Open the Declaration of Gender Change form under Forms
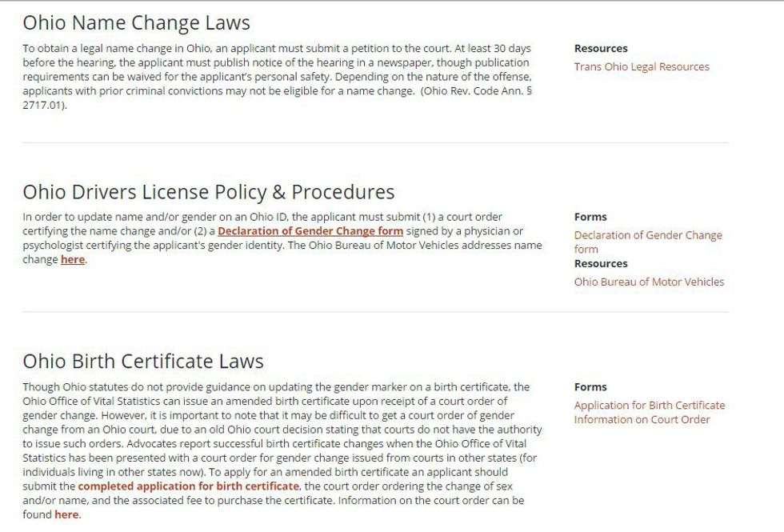Screen dimensions: 784x532 648,235
